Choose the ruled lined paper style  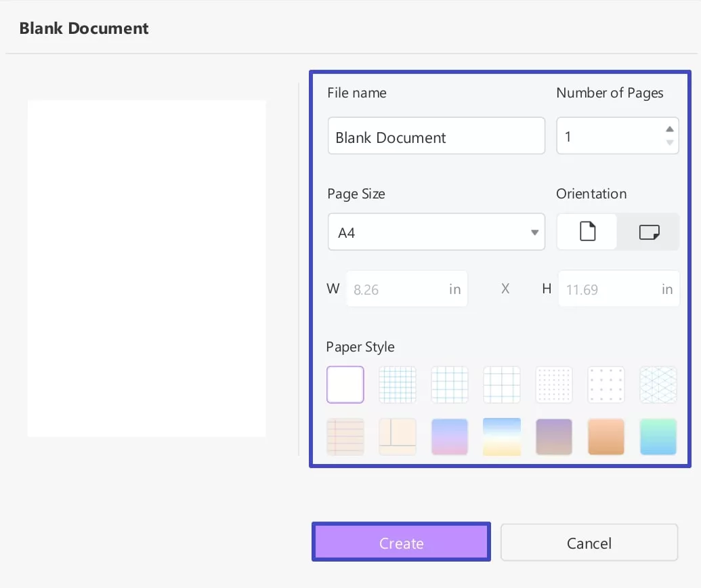345,437
